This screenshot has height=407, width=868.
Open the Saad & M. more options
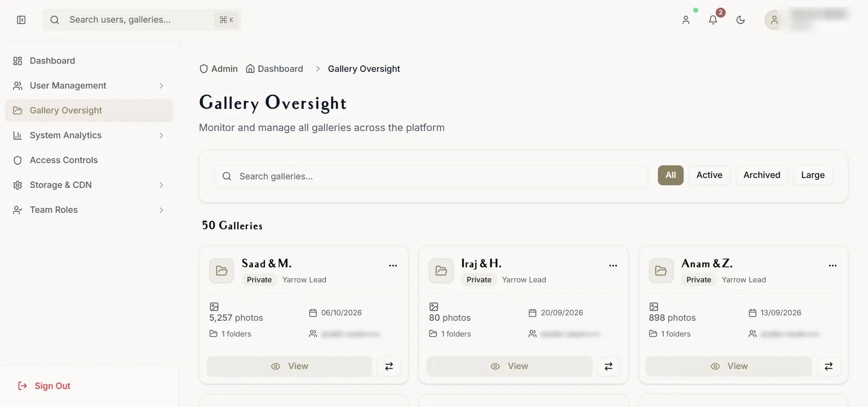(x=393, y=266)
